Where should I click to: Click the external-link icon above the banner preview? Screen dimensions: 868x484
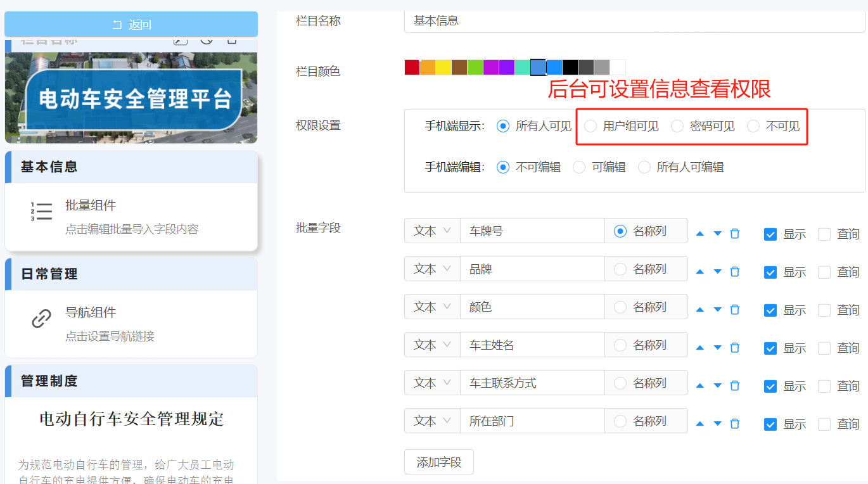click(180, 39)
